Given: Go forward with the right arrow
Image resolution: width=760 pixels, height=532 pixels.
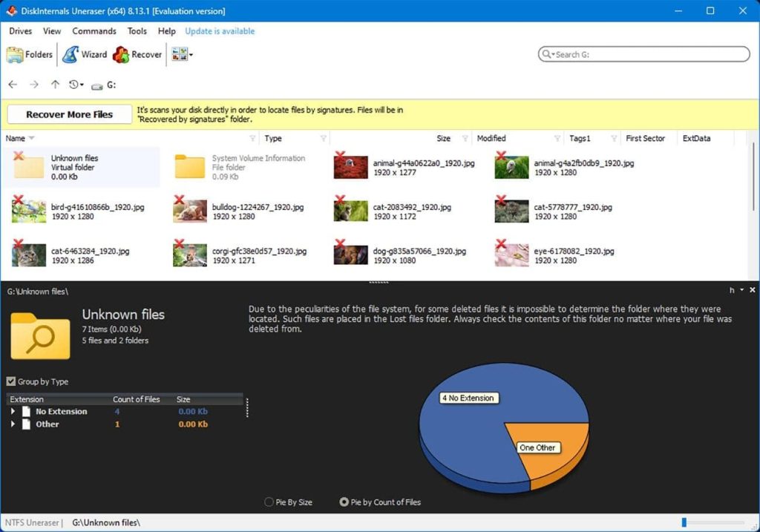Looking at the screenshot, I should pos(34,85).
